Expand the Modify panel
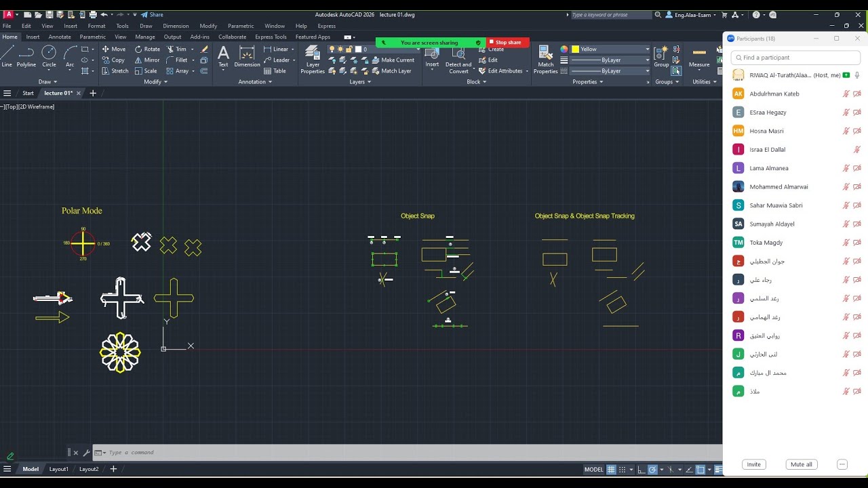The width and height of the screenshot is (868, 488). pyautogui.click(x=156, y=81)
